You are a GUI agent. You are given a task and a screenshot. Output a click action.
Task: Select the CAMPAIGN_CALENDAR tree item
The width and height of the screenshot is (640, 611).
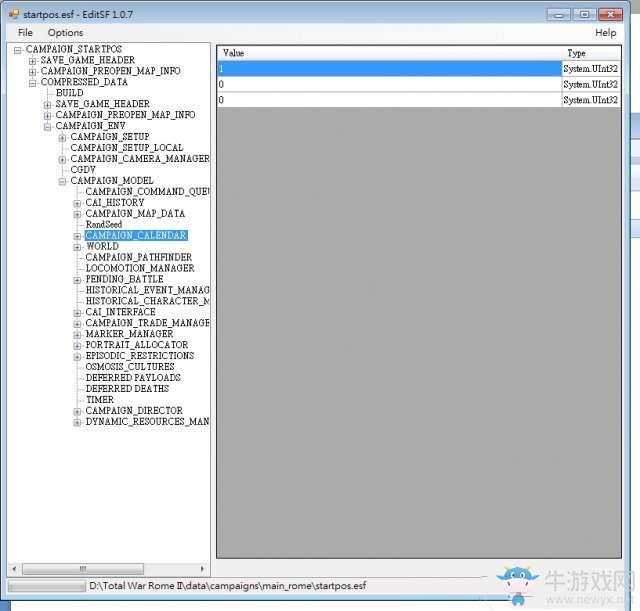136,235
